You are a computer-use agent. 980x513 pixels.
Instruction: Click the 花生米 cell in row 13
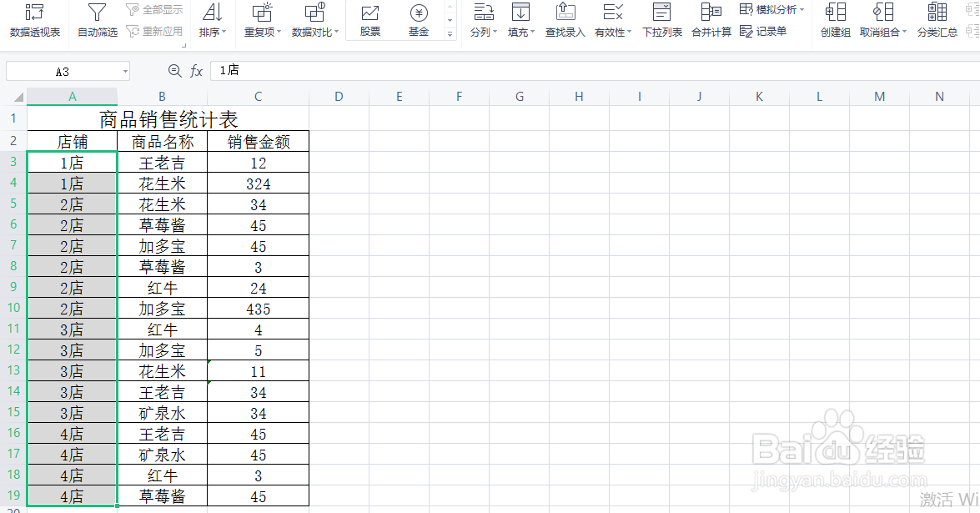click(x=163, y=371)
